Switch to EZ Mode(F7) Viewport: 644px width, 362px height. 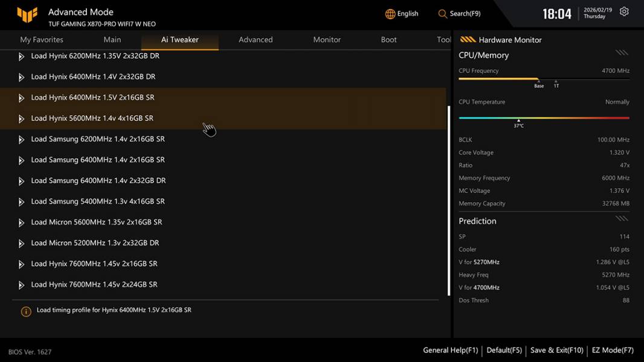coord(613,351)
